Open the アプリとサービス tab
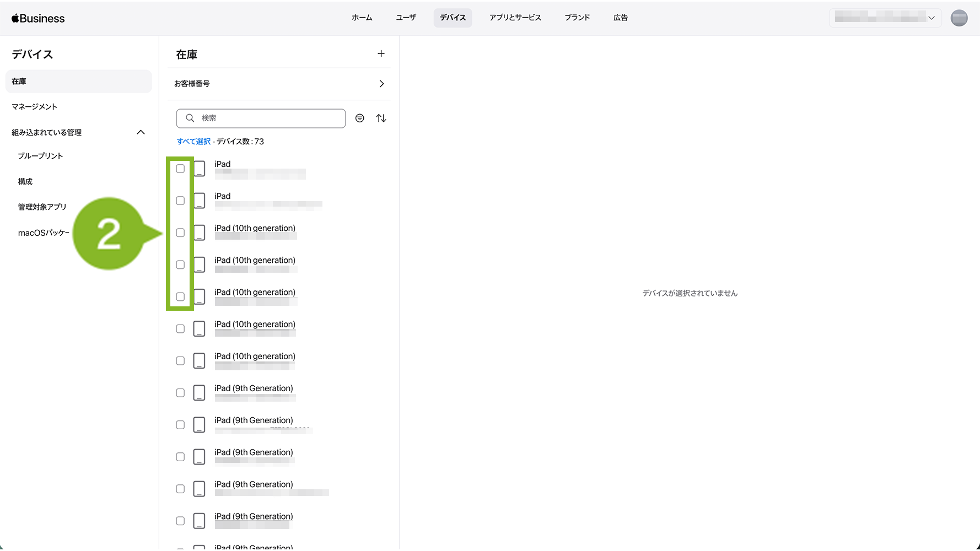This screenshot has width=980, height=551. click(515, 18)
